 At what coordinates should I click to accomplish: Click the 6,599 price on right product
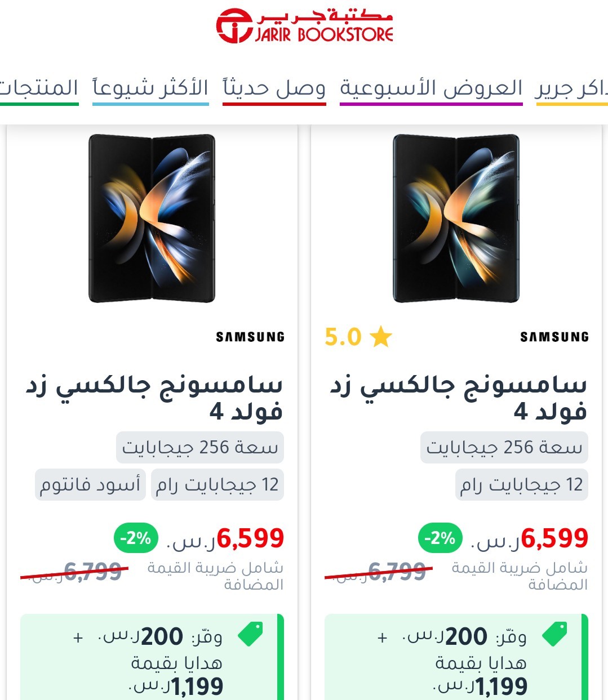tap(554, 538)
